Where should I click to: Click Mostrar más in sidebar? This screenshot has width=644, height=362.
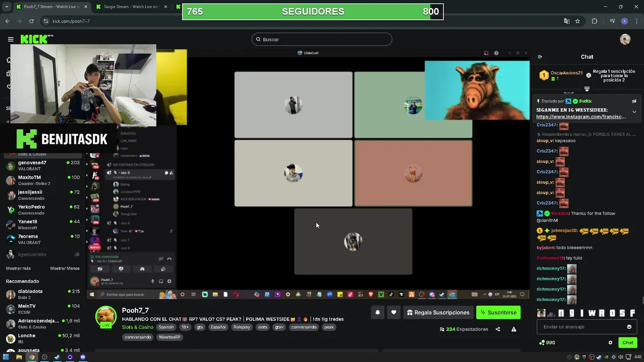pyautogui.click(x=18, y=268)
